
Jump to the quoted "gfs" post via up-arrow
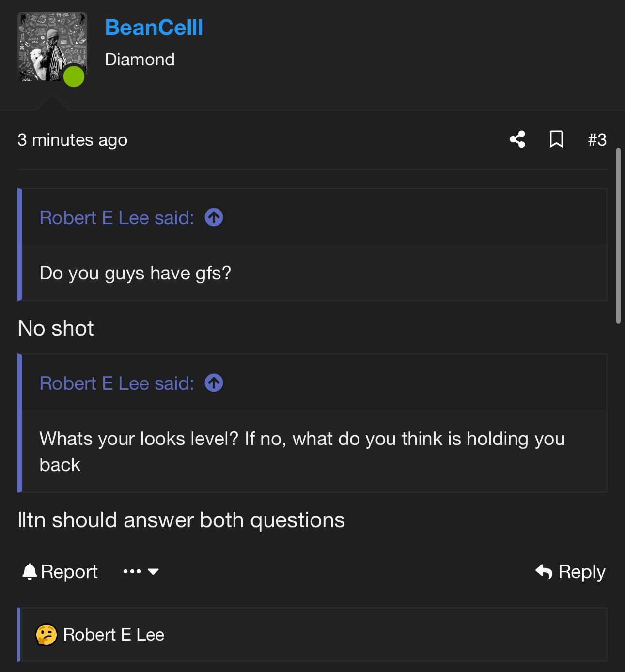tap(214, 217)
